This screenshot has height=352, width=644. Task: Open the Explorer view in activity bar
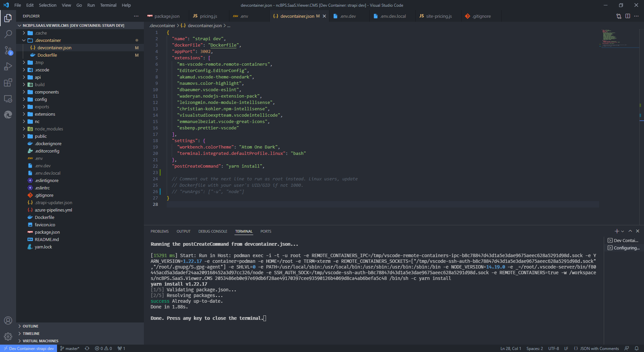tap(8, 18)
